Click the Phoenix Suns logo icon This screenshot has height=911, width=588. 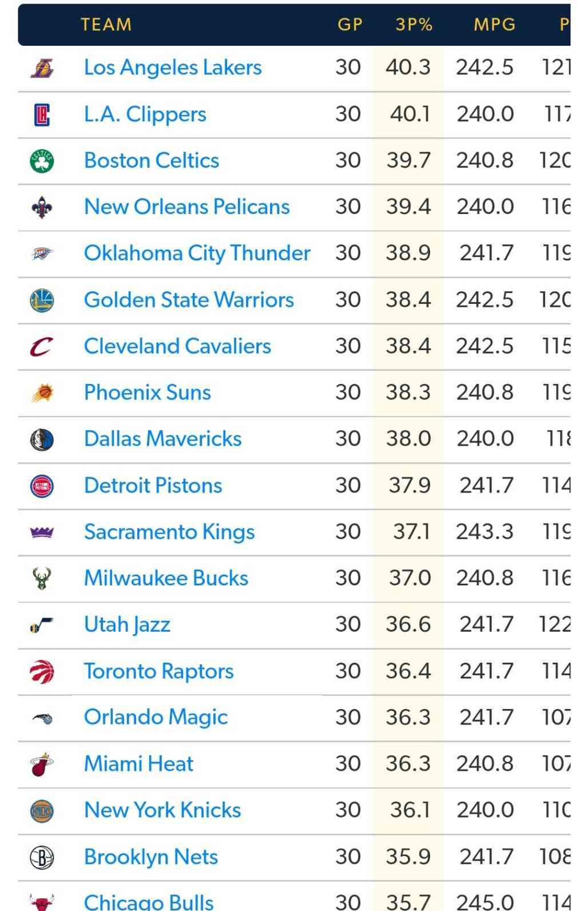tap(42, 393)
